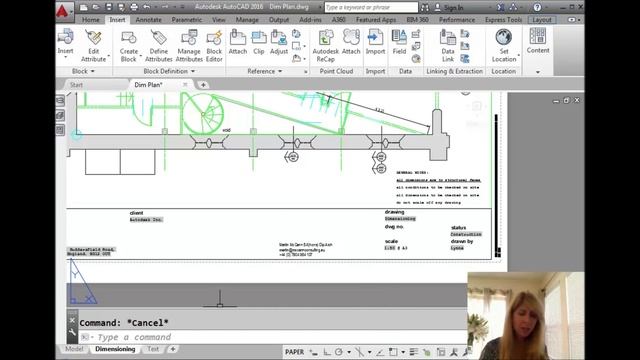Switch to the Model layout tab
The width and height of the screenshot is (640, 360).
click(74, 349)
